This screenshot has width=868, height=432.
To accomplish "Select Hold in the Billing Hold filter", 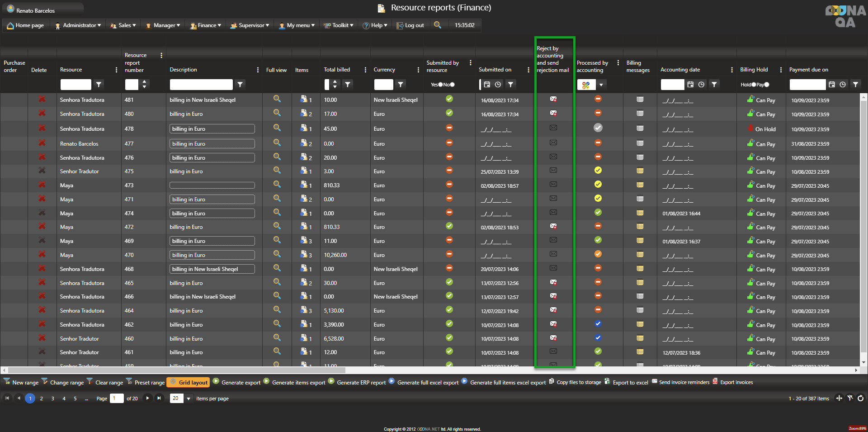I will tap(754, 85).
